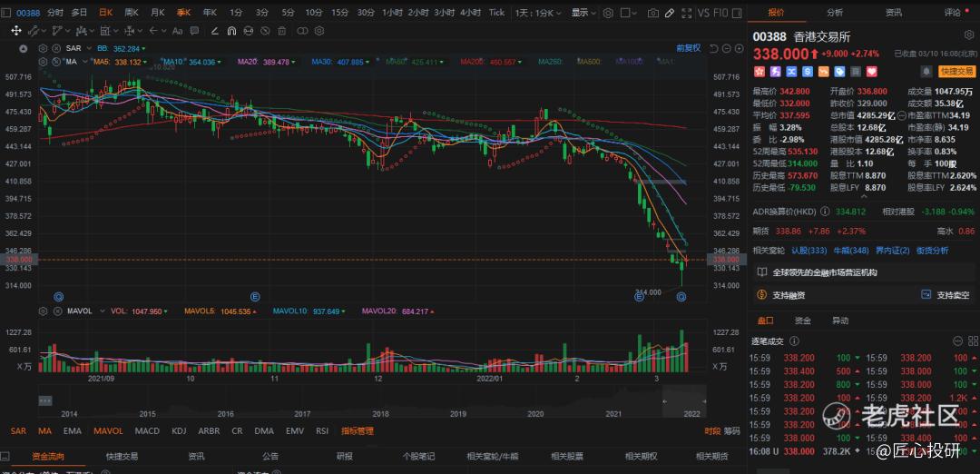Viewport: 980px width, 474px height.
Task: Toggle the right side panel icon
Action: click(x=737, y=13)
